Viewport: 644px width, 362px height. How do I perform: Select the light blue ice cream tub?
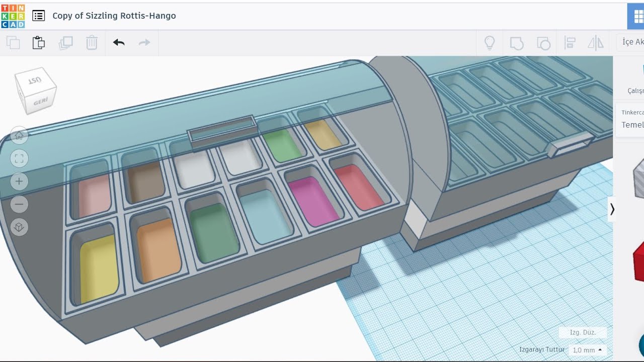click(x=266, y=217)
